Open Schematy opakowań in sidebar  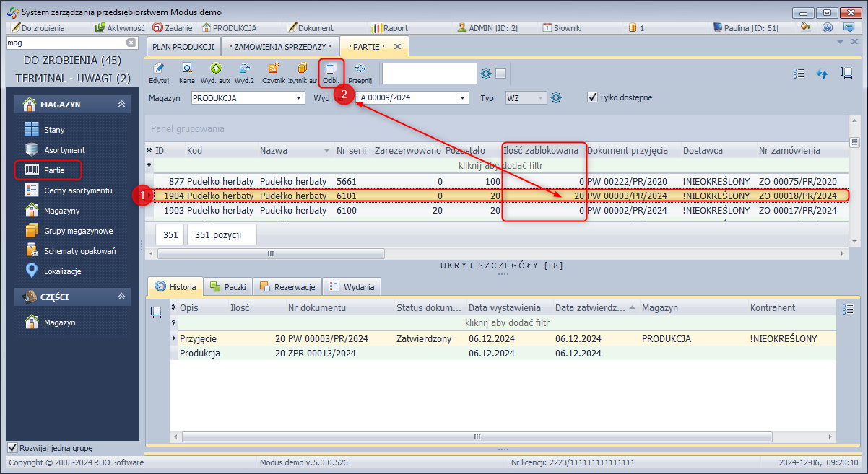(x=79, y=251)
